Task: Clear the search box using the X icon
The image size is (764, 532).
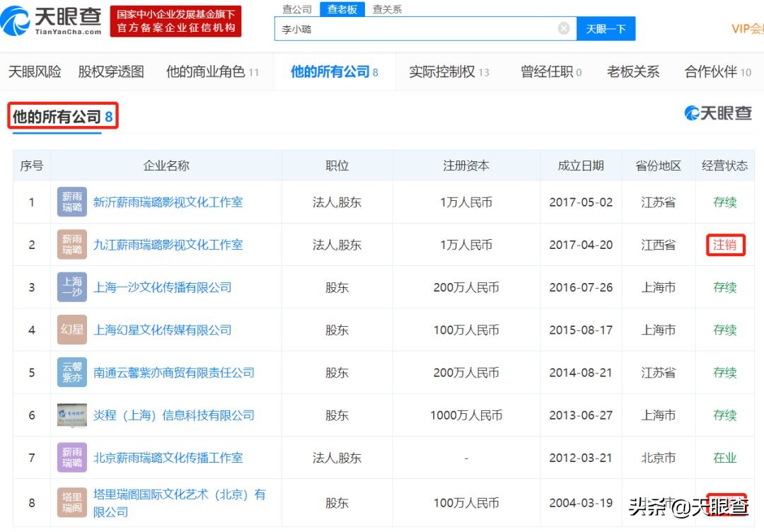Action: 563,28
